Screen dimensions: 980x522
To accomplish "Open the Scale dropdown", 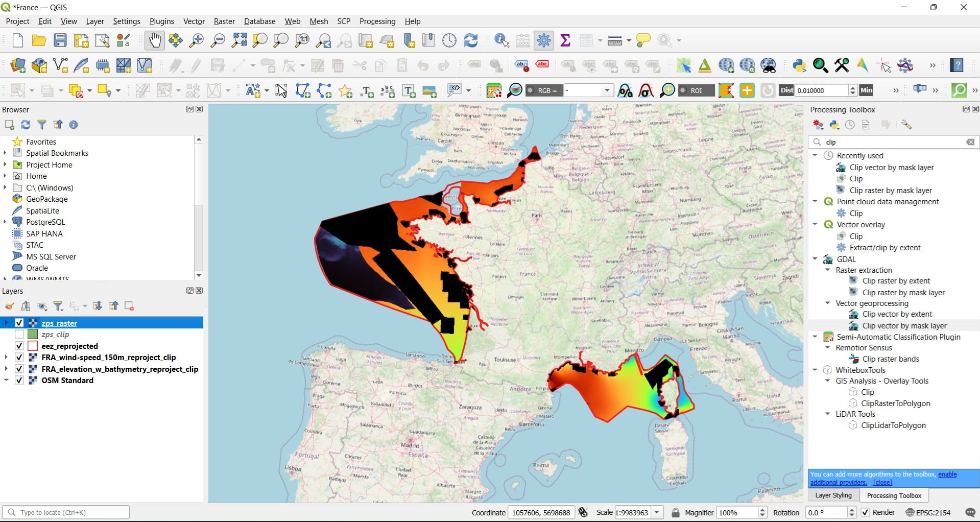I will tap(657, 512).
